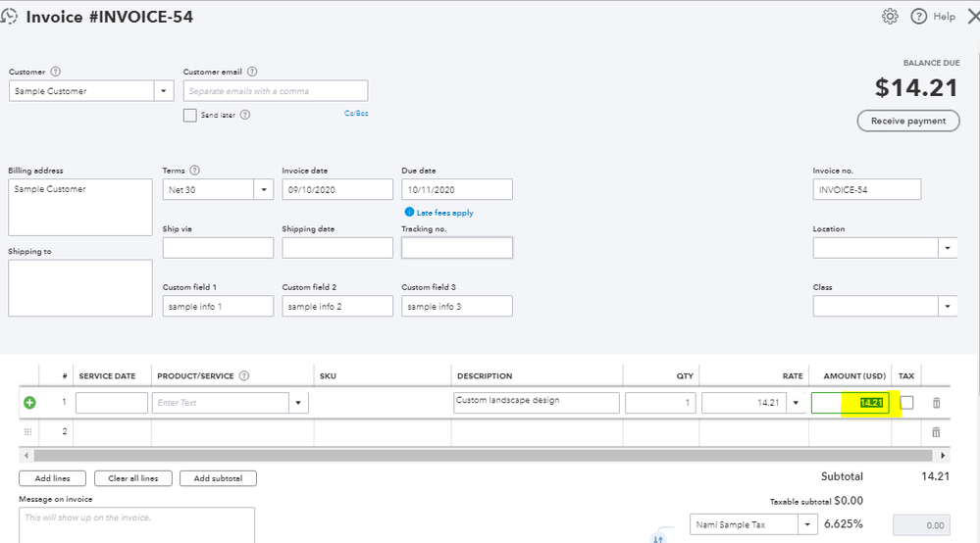
Task: Click the 6.625% tax rate text
Action: (x=843, y=524)
